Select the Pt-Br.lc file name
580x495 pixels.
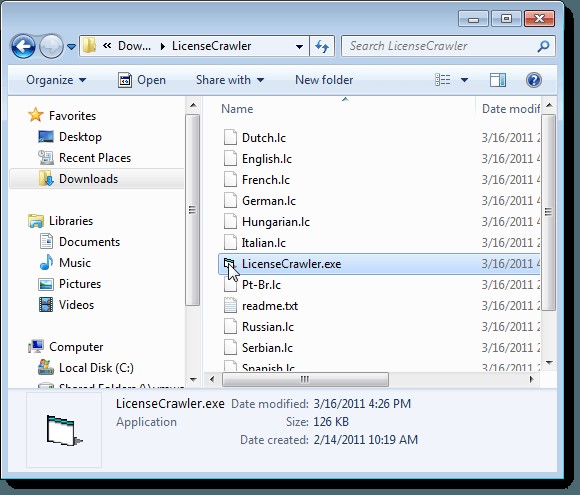tap(261, 285)
